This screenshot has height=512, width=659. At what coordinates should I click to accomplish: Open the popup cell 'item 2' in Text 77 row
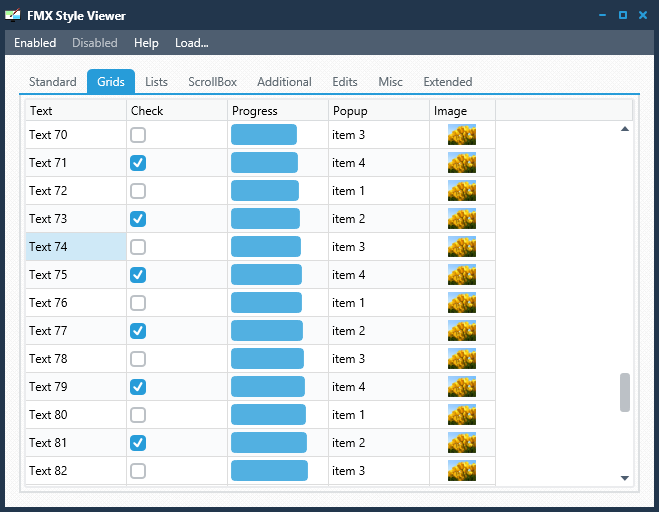point(379,330)
